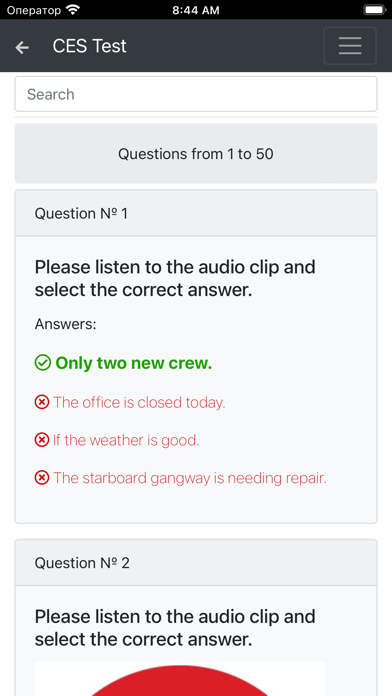This screenshot has width=392, height=696.
Task: Tap the Wi-Fi status icon
Action: click(72, 10)
